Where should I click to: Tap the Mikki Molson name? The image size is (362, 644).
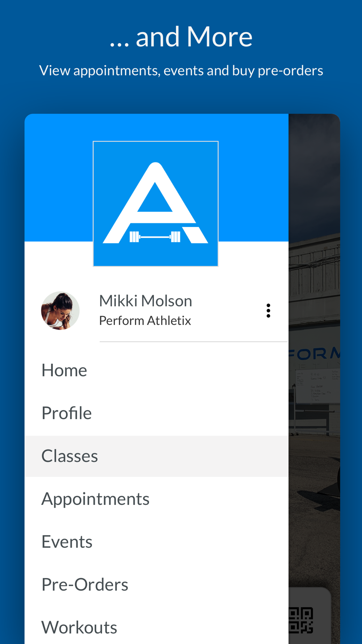click(146, 301)
